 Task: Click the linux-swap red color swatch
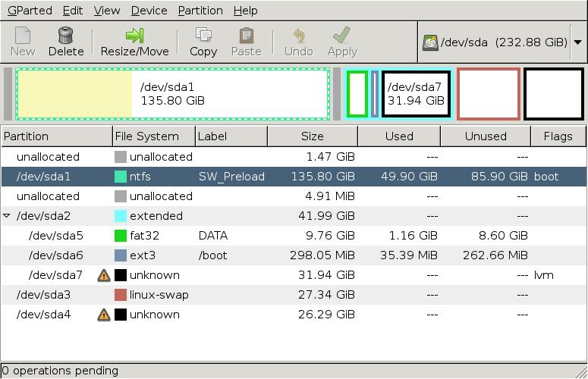click(x=121, y=295)
